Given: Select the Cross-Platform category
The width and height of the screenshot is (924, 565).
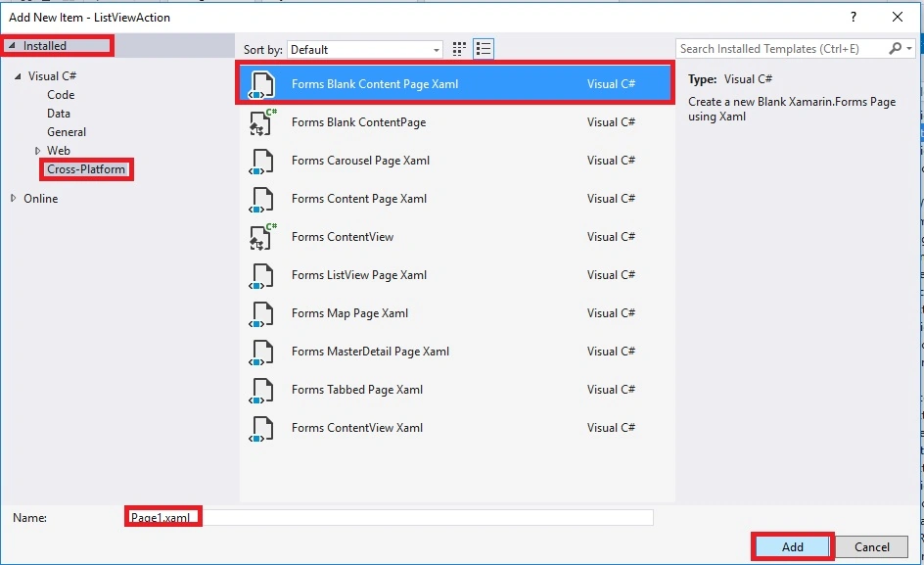Looking at the screenshot, I should click(x=86, y=169).
